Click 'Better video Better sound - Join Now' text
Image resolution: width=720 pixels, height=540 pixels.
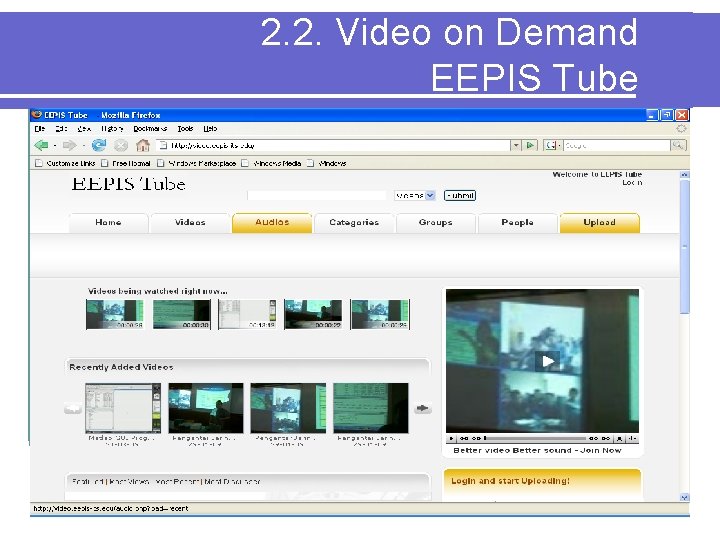pos(537,450)
